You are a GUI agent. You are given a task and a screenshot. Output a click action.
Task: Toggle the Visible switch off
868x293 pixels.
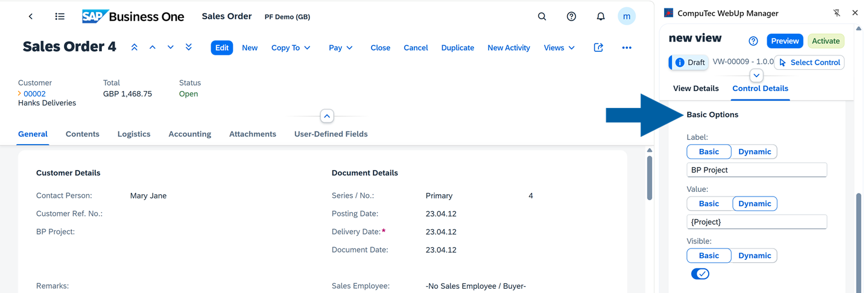(700, 274)
